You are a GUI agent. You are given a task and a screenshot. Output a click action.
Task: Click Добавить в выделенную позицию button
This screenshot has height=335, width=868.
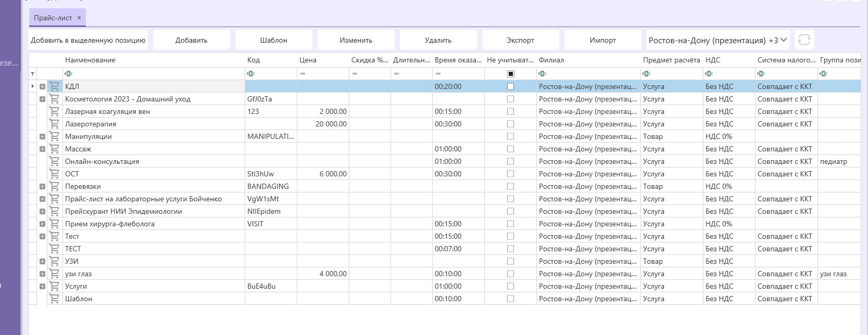(88, 40)
